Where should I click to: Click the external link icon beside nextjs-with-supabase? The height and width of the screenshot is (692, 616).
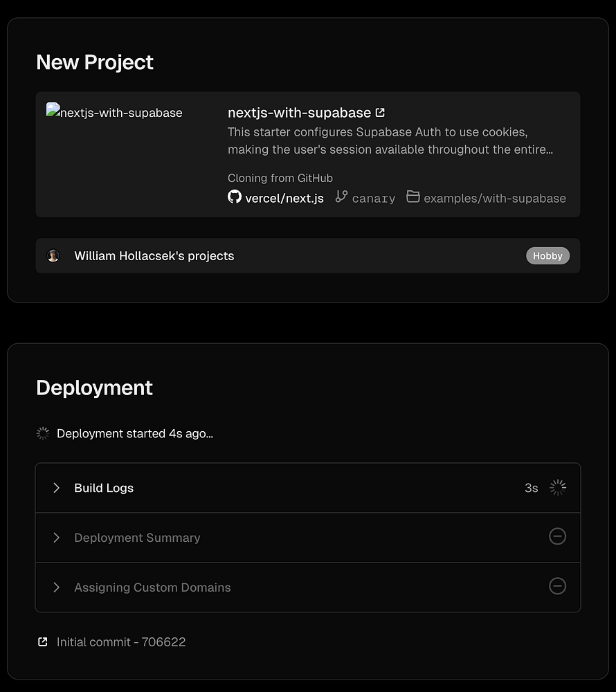(x=380, y=113)
